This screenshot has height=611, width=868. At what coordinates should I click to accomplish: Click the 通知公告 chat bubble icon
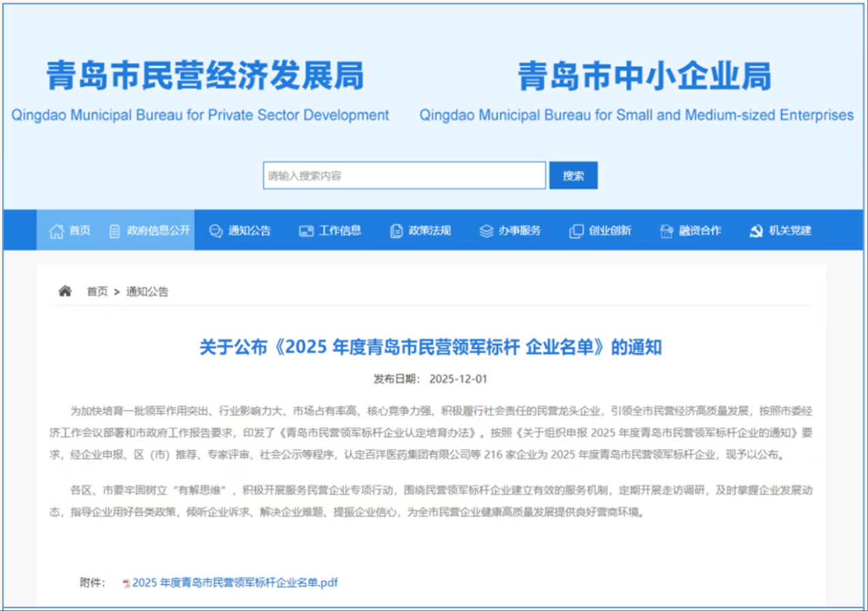pos(216,231)
